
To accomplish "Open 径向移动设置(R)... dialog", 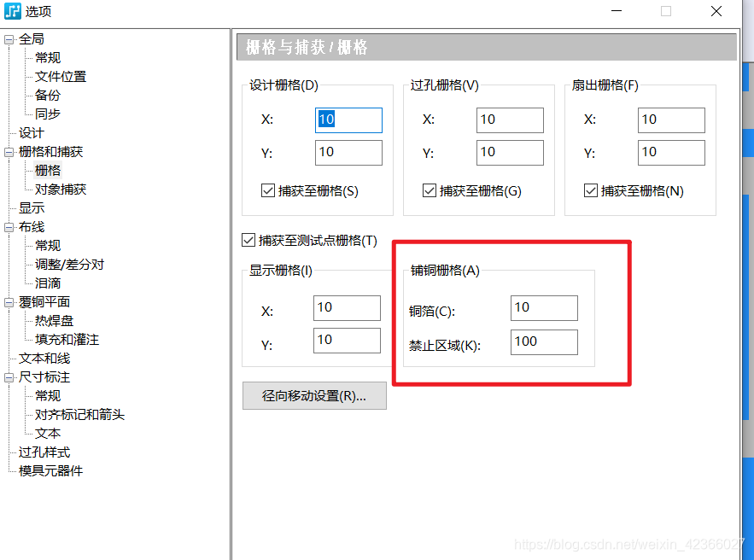I will pyautogui.click(x=314, y=395).
